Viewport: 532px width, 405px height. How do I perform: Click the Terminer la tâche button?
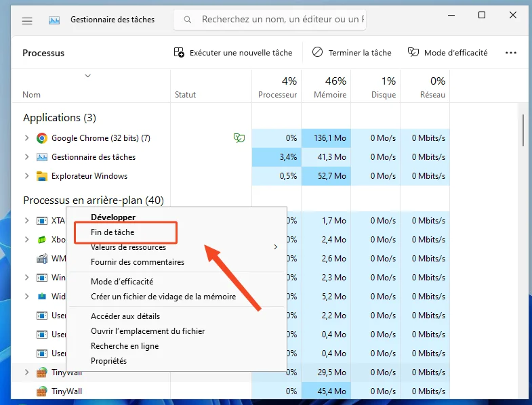352,53
